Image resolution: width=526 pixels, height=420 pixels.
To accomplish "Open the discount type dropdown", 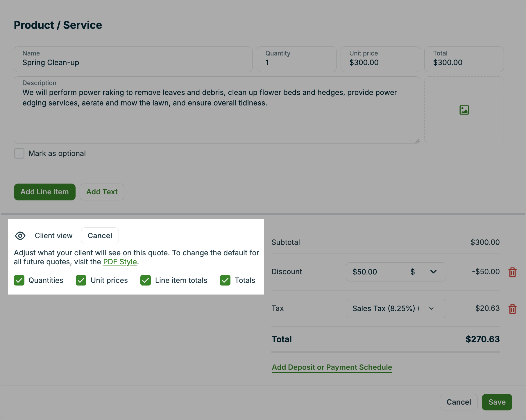I will pyautogui.click(x=425, y=272).
